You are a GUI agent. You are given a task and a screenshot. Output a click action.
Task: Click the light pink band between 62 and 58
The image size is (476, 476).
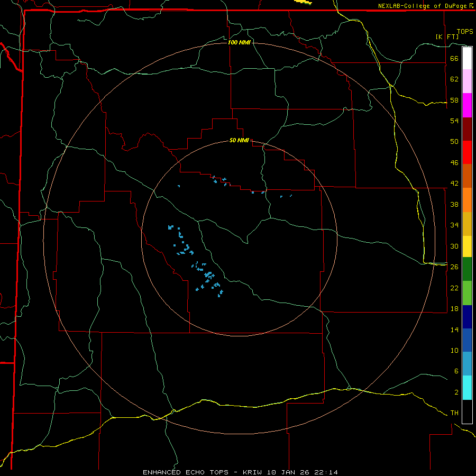[467, 81]
